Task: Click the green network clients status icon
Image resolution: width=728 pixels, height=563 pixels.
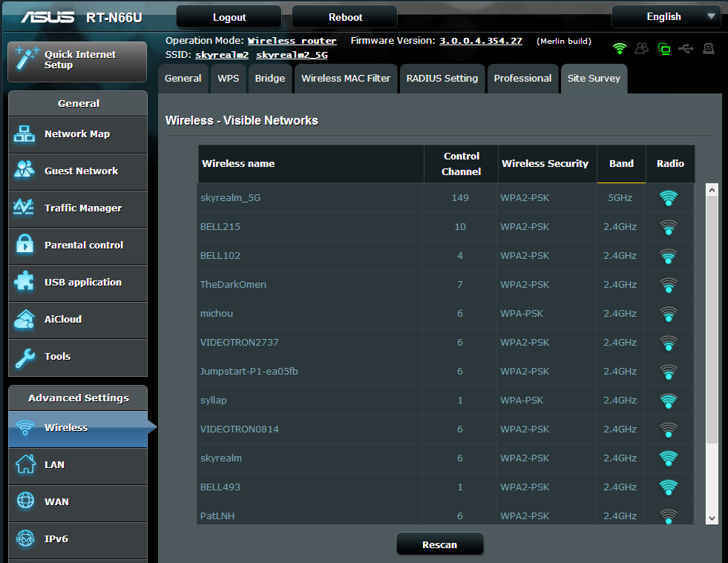Action: pyautogui.click(x=664, y=48)
